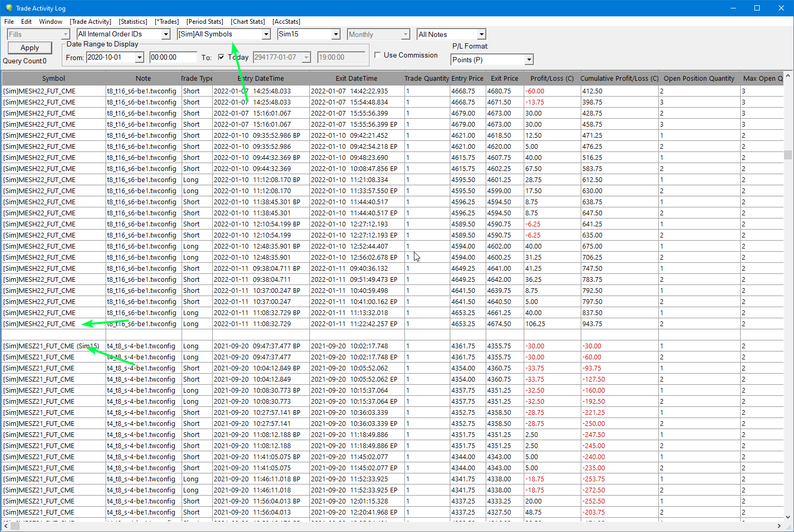
Task: Click the Trade Activity Log app icon
Action: pos(8,8)
